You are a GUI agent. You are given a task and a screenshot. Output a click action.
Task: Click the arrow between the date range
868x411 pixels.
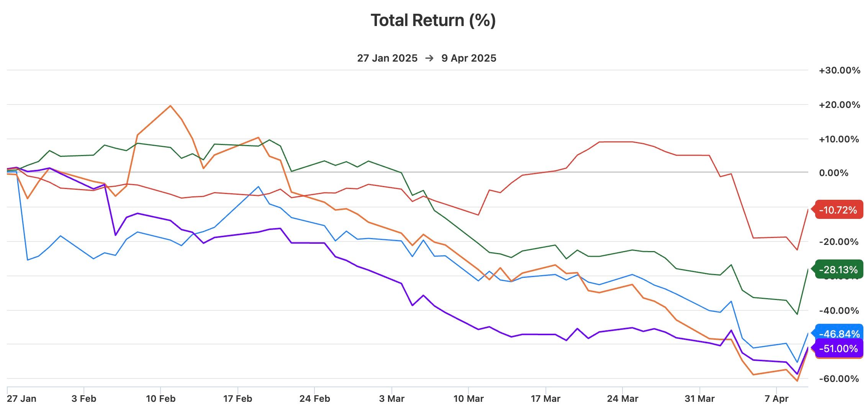pos(429,58)
